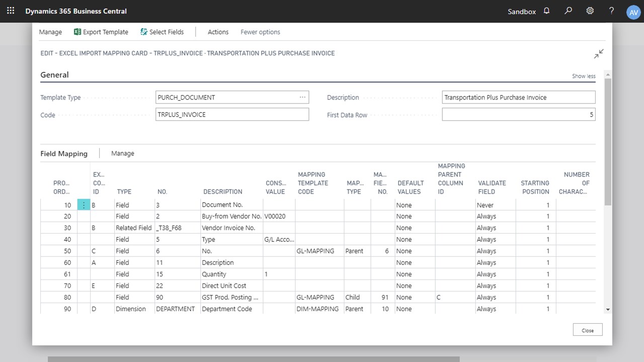644x362 pixels.
Task: Click the scrollbar down arrow
Action: tap(608, 310)
